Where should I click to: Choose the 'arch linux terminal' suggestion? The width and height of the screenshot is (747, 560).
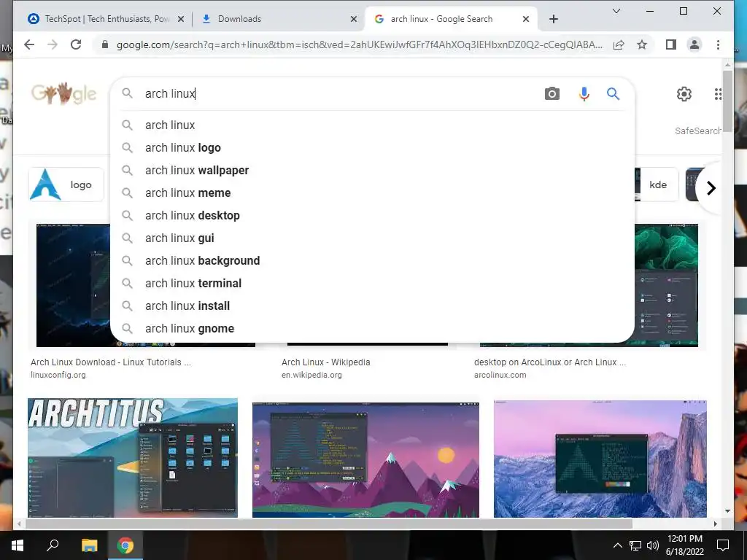point(372,284)
